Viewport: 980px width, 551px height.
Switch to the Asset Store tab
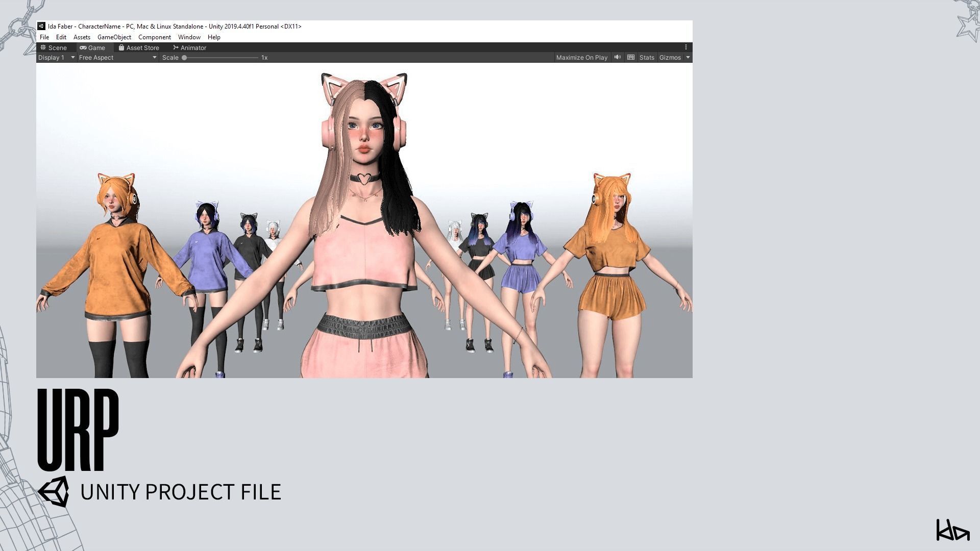click(x=139, y=47)
